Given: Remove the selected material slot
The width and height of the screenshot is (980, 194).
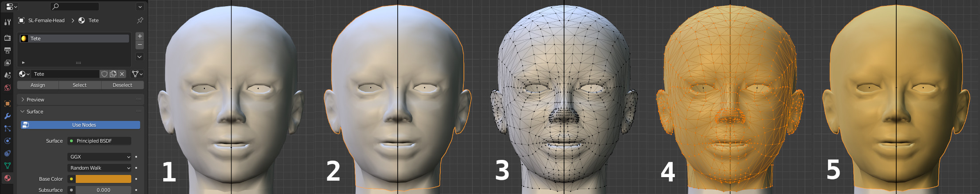Looking at the screenshot, I should [x=140, y=45].
